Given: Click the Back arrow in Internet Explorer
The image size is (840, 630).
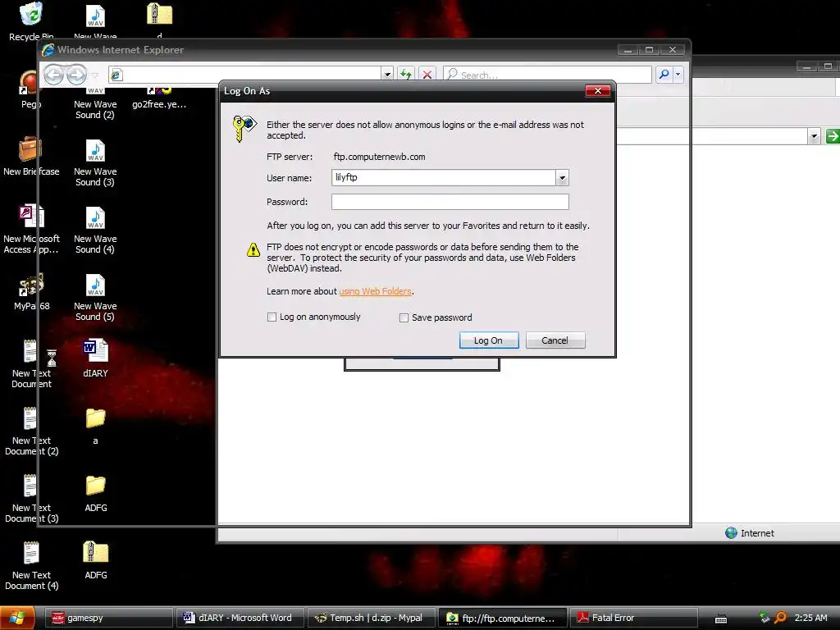Looking at the screenshot, I should coord(53,75).
